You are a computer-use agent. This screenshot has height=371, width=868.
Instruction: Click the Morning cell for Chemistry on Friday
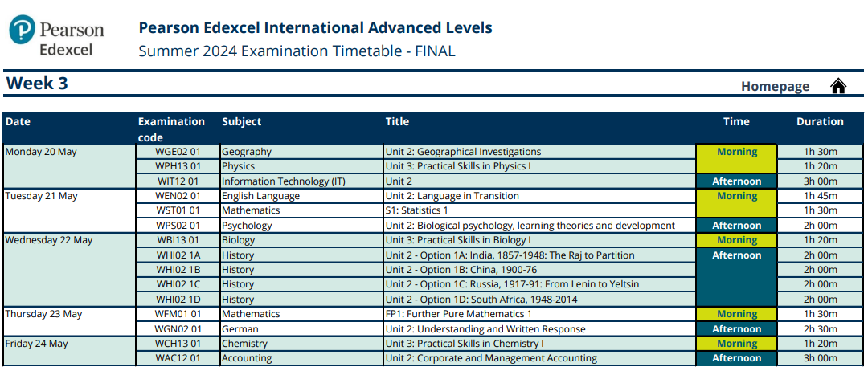coord(736,344)
